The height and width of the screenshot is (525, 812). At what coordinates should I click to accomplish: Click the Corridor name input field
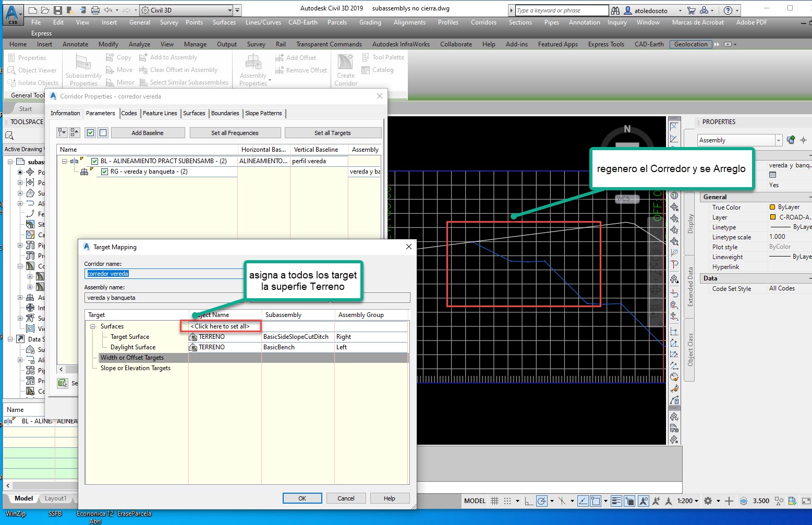point(164,274)
